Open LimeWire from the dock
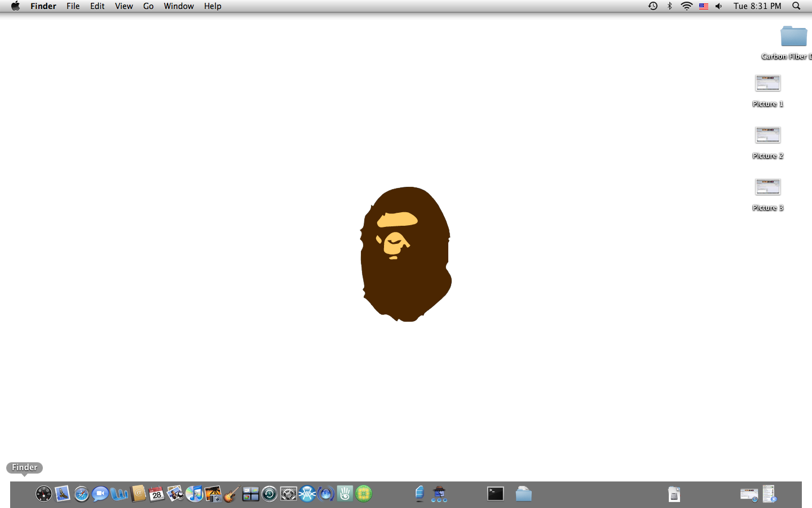Screen dimensions: 812x508 click(x=364, y=494)
